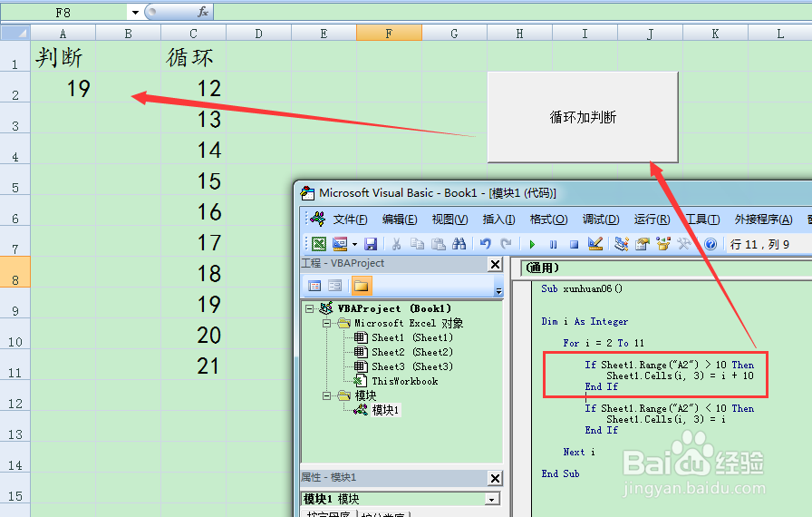This screenshot has width=812, height=517.
Task: Toggle Design Mode icon
Action: [595, 243]
